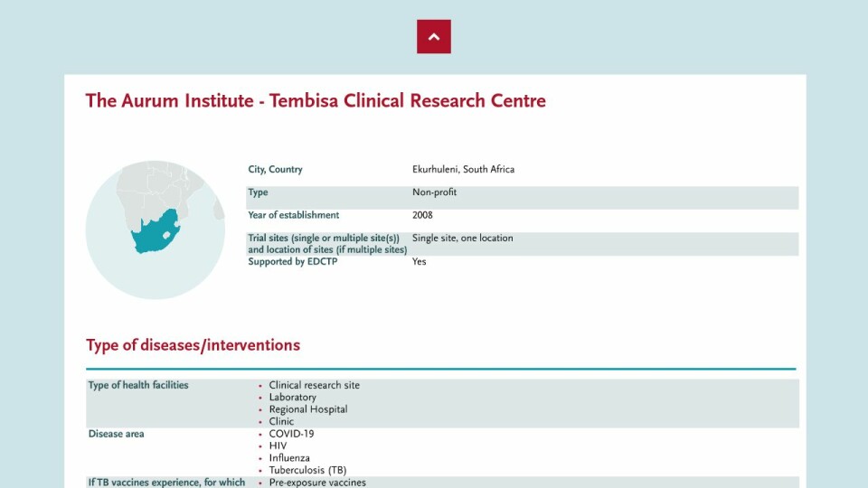
Task: Select the year '2008' value
Action: (422, 215)
